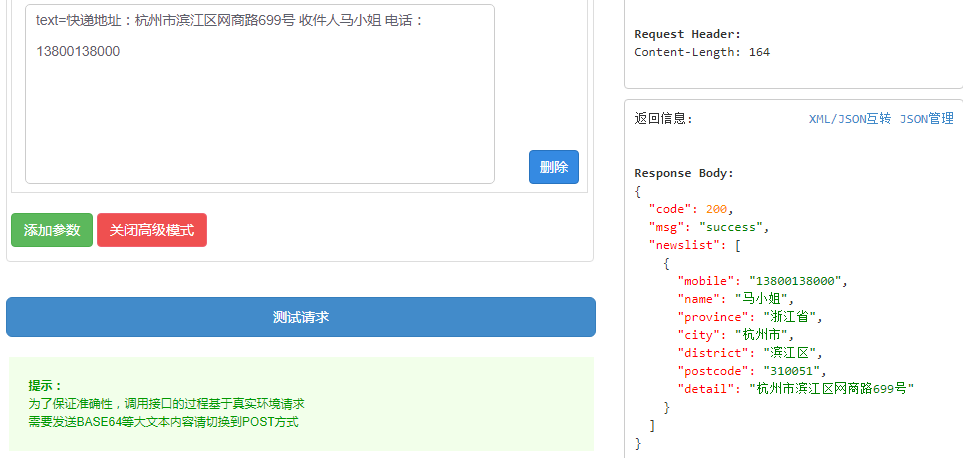Click the green 添加参数 button
This screenshot has width=963, height=458.
(52, 230)
